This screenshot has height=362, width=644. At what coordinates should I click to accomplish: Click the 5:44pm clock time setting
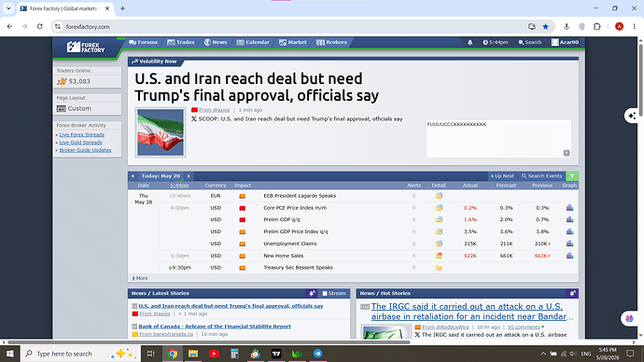(496, 42)
